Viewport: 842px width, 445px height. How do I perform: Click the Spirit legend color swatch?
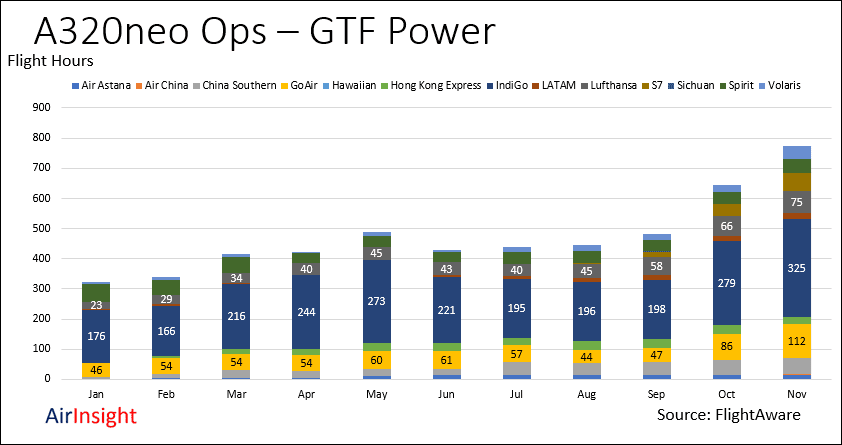pyautogui.click(x=723, y=86)
